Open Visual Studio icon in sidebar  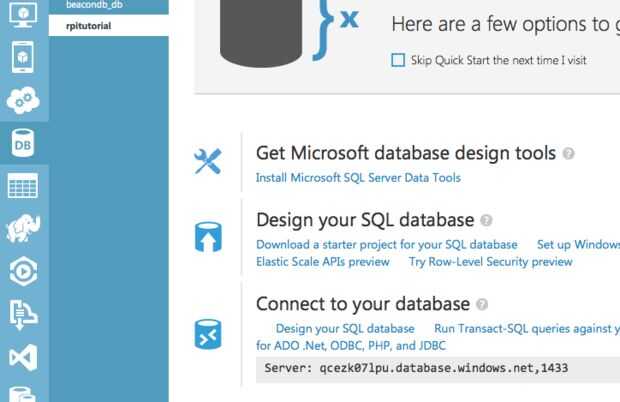click(x=24, y=358)
